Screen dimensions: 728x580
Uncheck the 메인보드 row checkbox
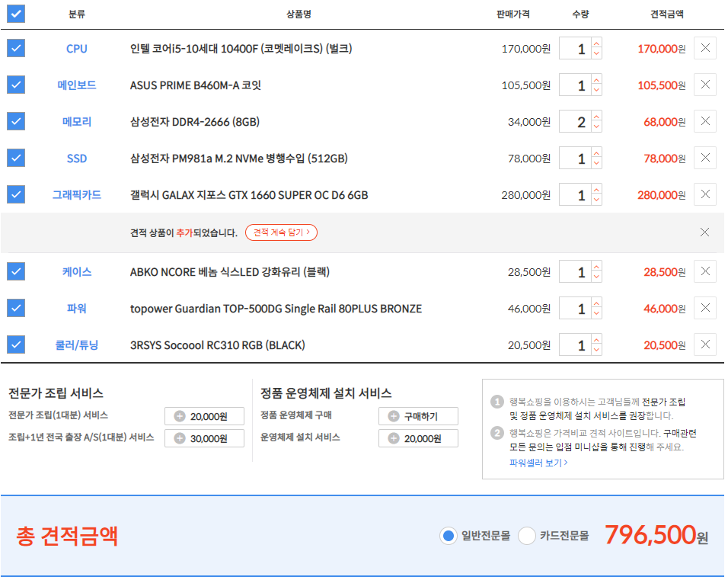[x=16, y=85]
